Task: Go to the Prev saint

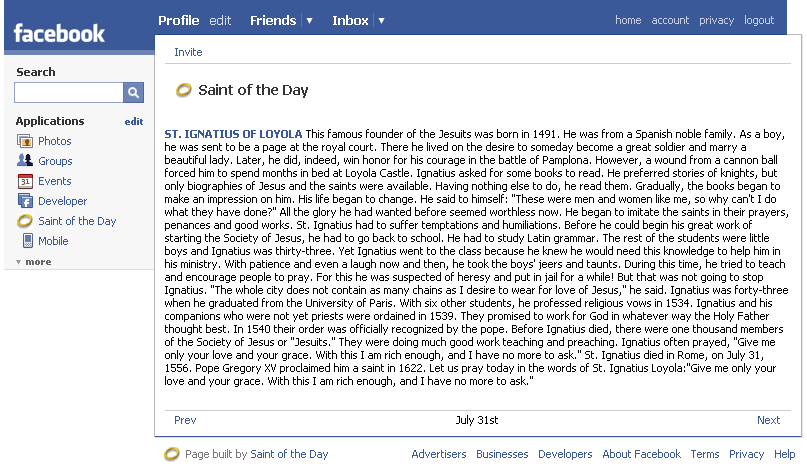Action: pos(185,420)
